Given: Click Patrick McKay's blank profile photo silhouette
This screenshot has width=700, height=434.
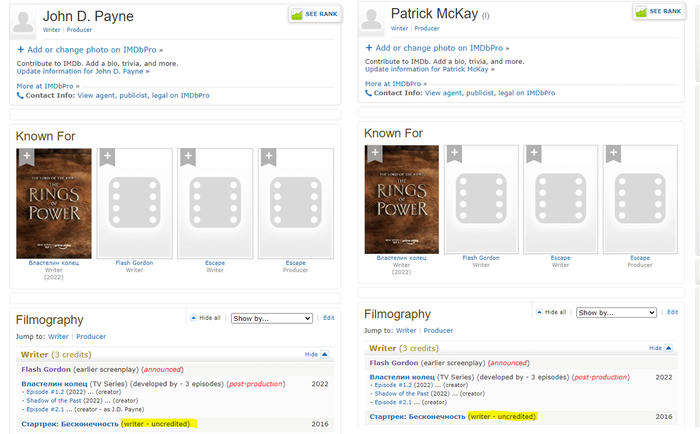Looking at the screenshot, I should pos(372,20).
